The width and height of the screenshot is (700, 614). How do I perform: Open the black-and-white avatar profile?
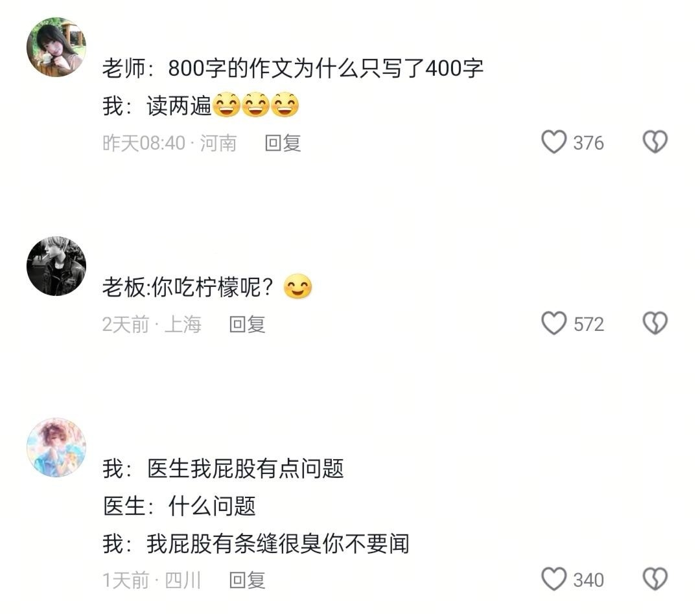tap(56, 266)
